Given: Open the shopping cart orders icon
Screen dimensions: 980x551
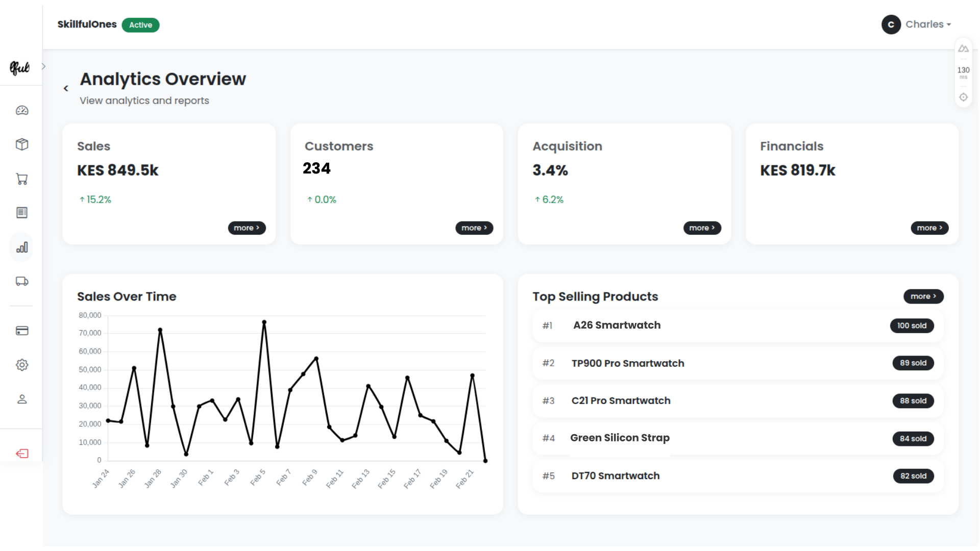Looking at the screenshot, I should click(21, 179).
